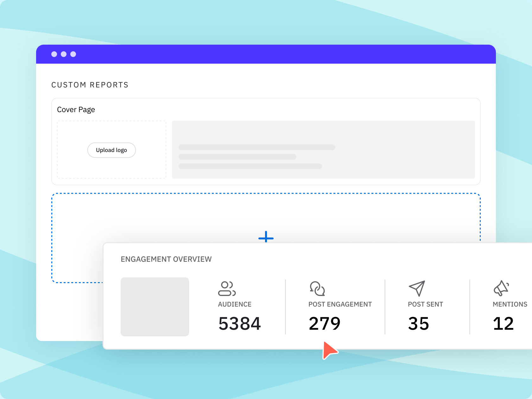Click the CUSTOM REPORTS heading
This screenshot has width=532, height=399.
(90, 85)
